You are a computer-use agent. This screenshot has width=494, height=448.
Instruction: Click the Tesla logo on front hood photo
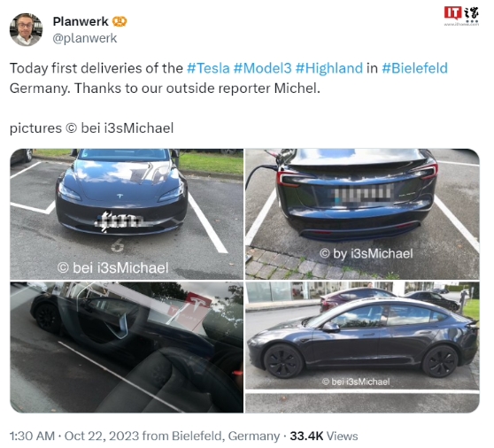coord(120,197)
